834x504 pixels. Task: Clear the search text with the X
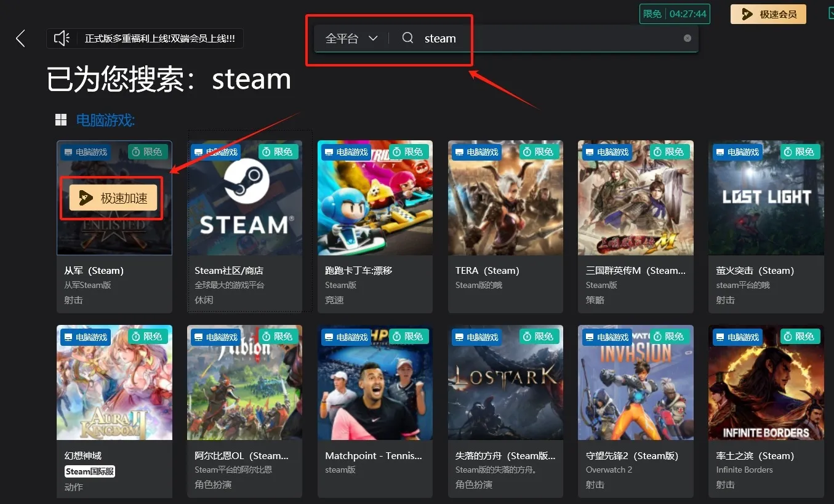point(688,38)
